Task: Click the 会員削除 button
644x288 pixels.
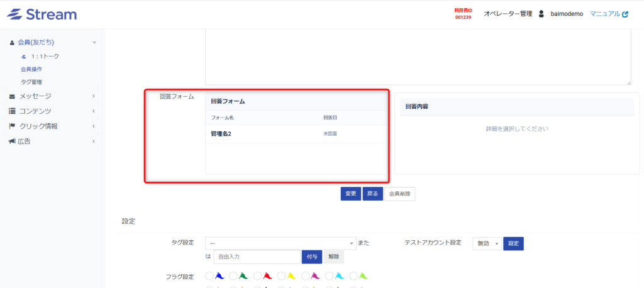Action: point(399,194)
